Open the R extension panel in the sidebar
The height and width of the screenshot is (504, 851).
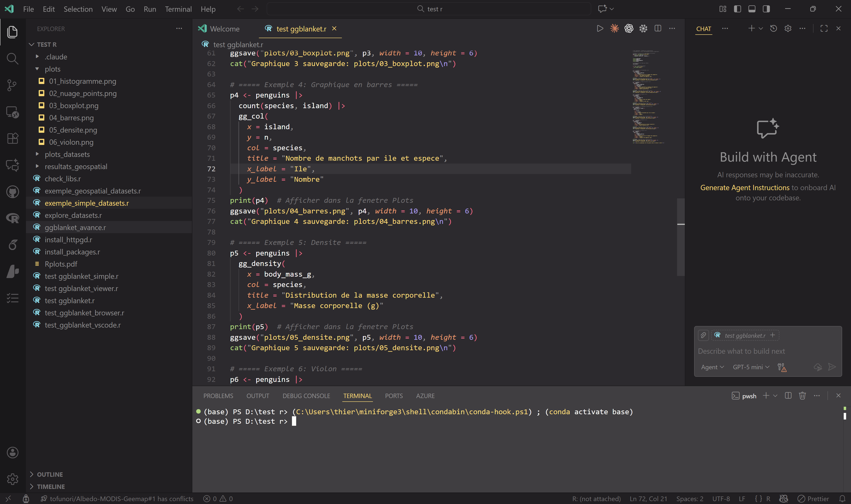coord(12,218)
